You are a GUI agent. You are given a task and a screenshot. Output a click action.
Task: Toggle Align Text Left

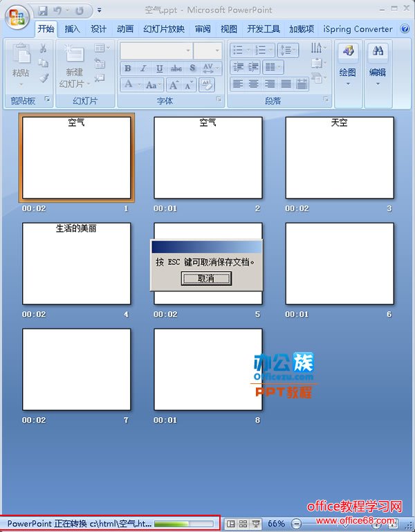[237, 84]
